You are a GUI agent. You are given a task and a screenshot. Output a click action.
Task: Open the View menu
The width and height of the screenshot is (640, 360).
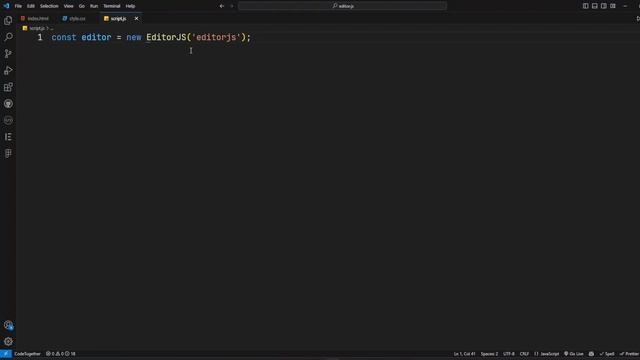coord(69,6)
